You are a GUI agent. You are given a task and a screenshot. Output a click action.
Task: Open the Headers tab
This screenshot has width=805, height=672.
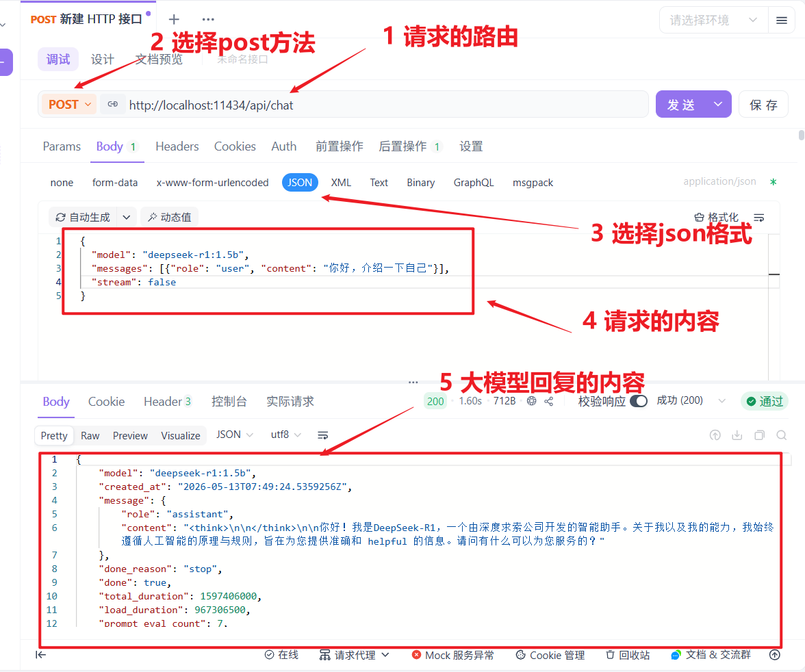(177, 146)
